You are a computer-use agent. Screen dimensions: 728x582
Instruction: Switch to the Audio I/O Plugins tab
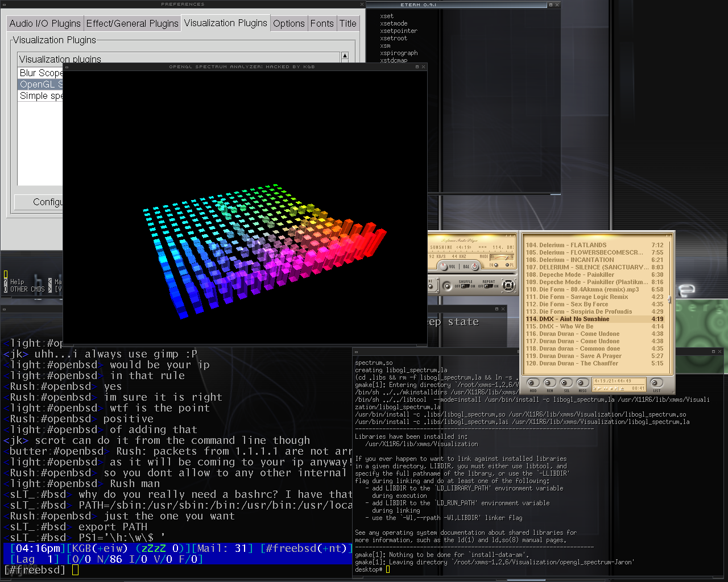pos(45,23)
